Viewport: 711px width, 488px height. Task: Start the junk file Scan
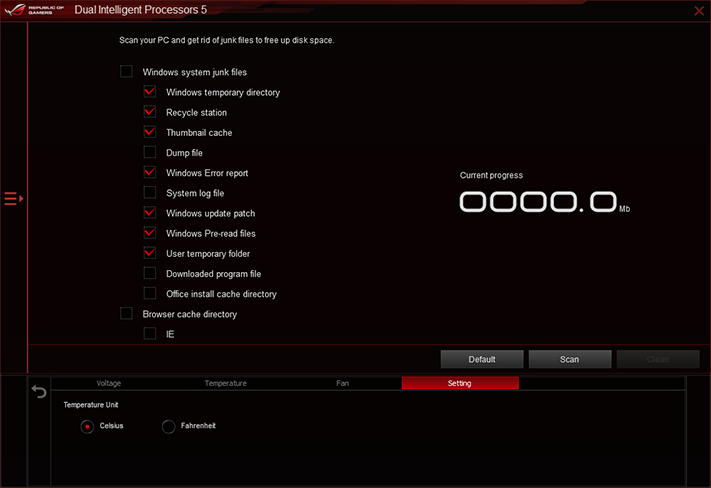(570, 359)
